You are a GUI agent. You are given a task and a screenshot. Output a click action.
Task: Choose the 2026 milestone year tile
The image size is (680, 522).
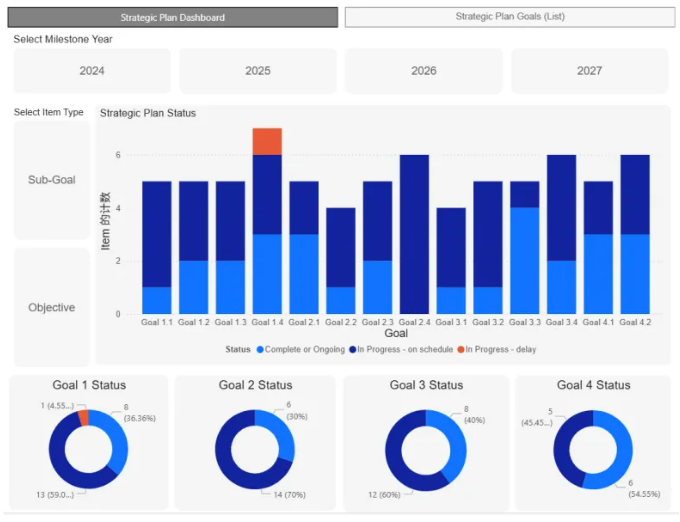coord(424,71)
